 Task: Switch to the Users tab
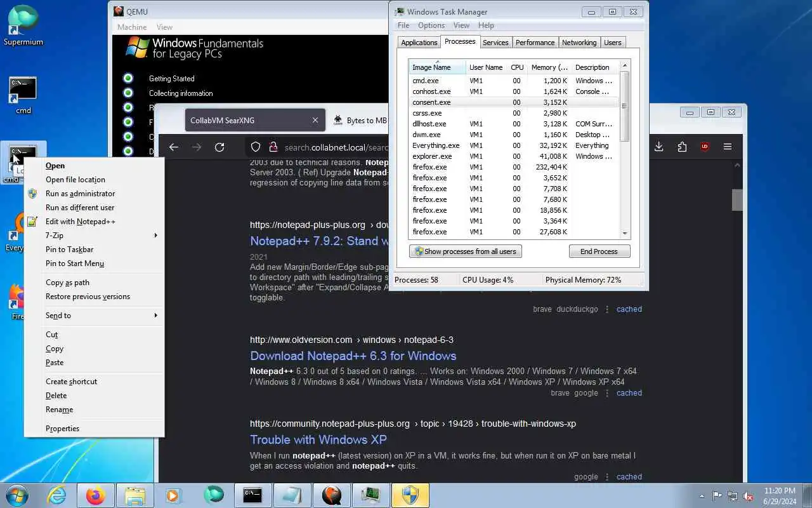pos(613,43)
